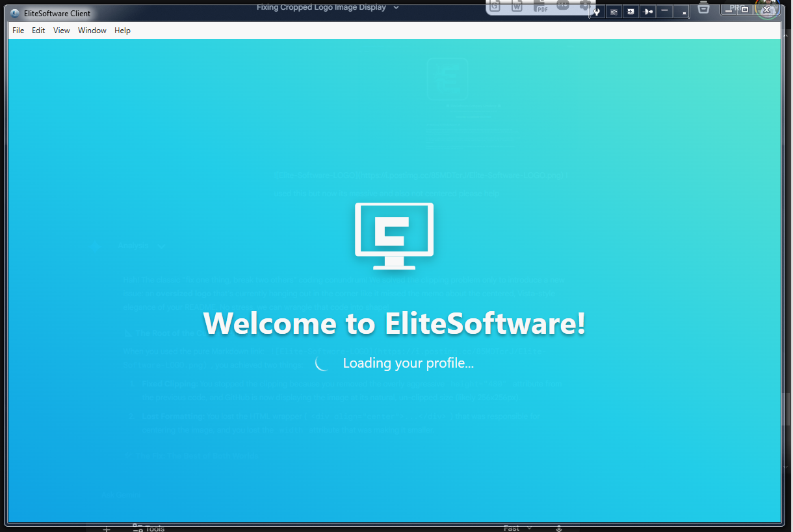Open the Window menu
The image size is (793, 532).
[x=92, y=31]
